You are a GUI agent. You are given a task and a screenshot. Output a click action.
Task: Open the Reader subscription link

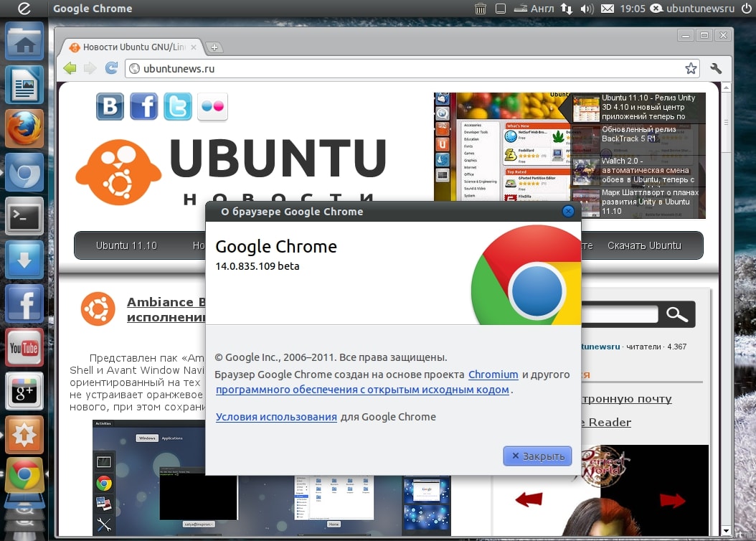(x=606, y=423)
